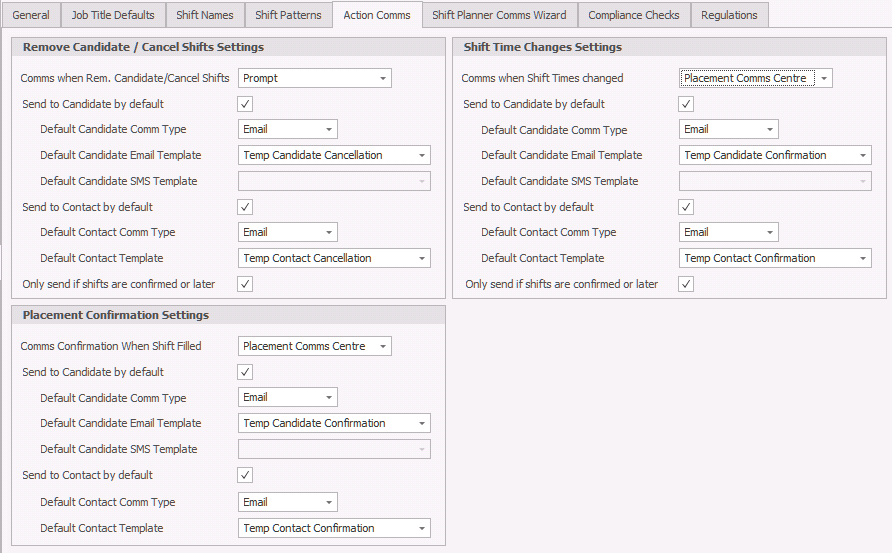Screen dimensions: 892x553
Task: Uncheck Only send if confirmed in Shift Time Changes
Action: [x=686, y=284]
